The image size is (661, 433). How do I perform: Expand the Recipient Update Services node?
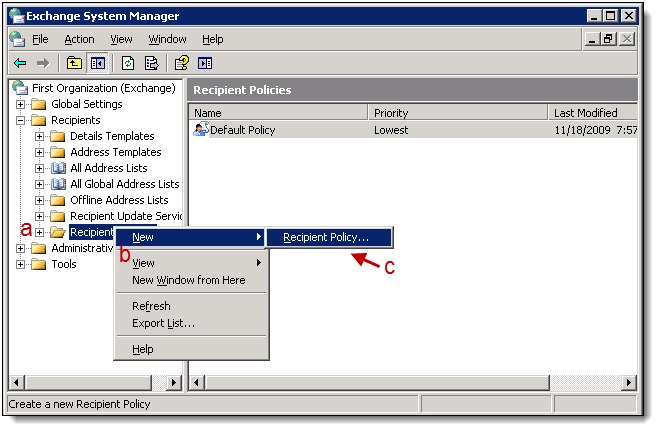(39, 217)
